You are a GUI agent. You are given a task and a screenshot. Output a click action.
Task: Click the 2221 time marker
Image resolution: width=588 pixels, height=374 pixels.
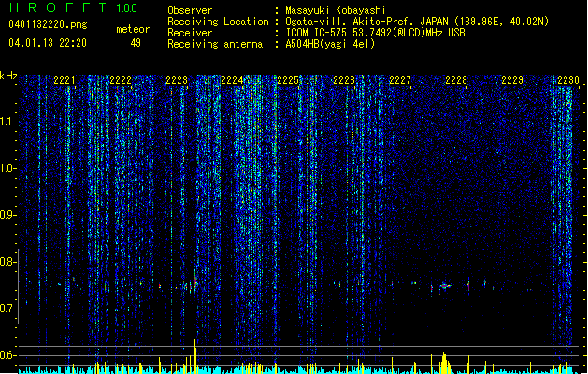(65, 80)
